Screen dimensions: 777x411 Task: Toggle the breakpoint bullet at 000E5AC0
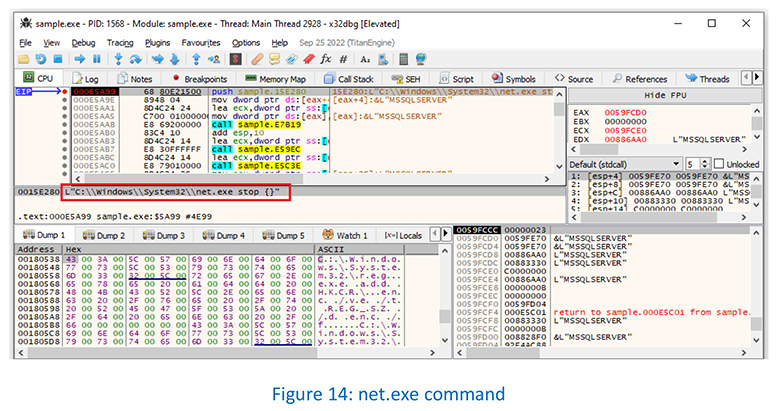coord(64,166)
